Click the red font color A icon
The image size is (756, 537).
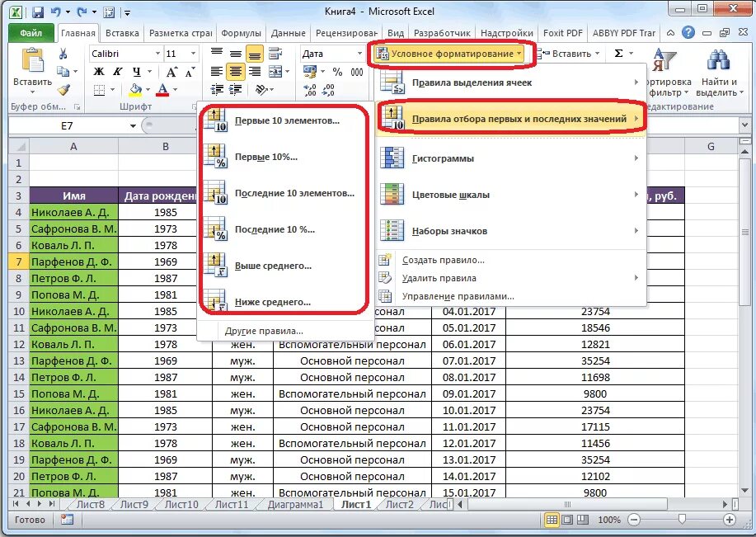163,90
